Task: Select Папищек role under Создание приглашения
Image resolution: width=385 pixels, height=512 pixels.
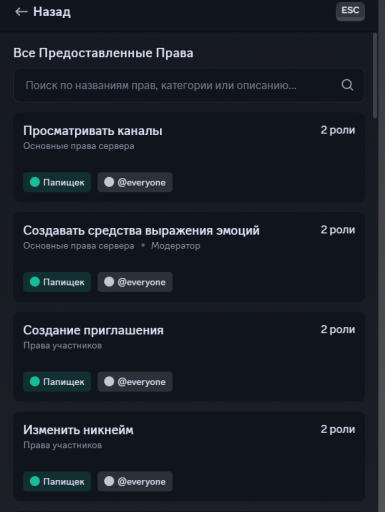Action: click(57, 382)
